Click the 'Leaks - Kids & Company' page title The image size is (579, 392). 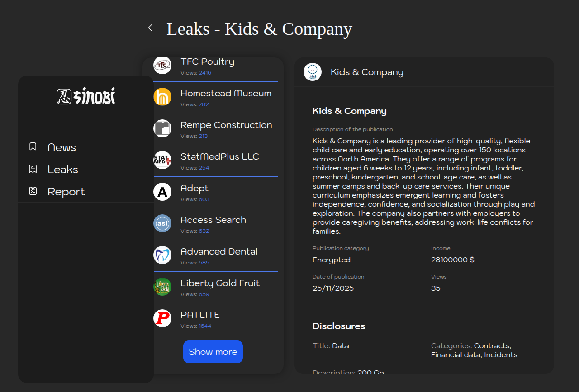click(259, 29)
